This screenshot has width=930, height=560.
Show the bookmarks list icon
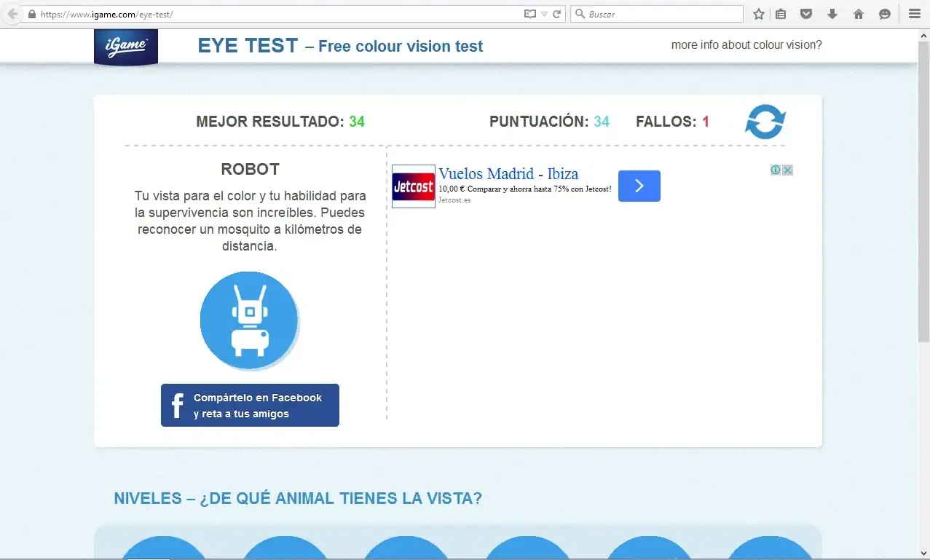coord(781,14)
